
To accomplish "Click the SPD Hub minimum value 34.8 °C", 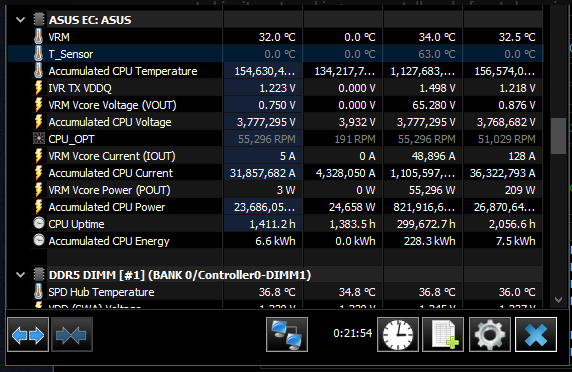I will [x=357, y=292].
